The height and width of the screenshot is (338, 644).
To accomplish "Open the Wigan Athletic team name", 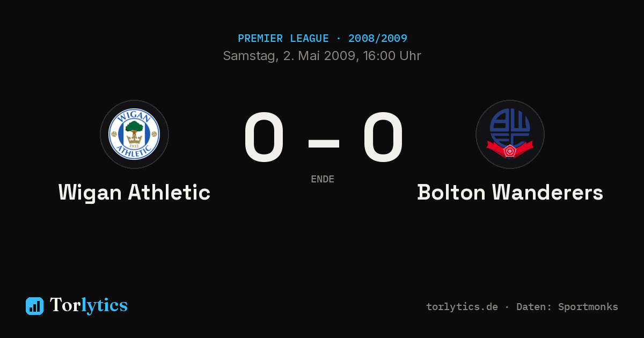I will point(134,192).
